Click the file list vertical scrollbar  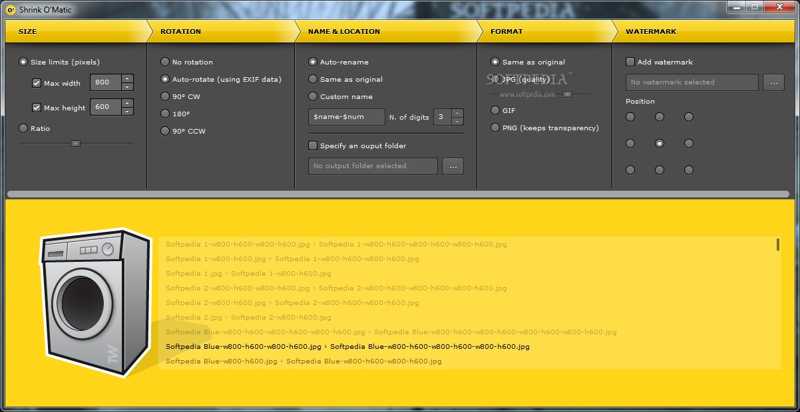click(x=777, y=245)
